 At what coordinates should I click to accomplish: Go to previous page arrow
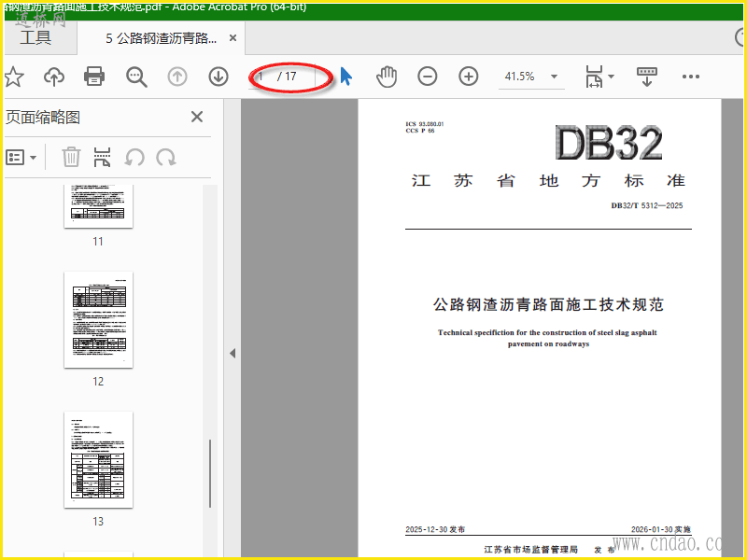[x=177, y=77]
